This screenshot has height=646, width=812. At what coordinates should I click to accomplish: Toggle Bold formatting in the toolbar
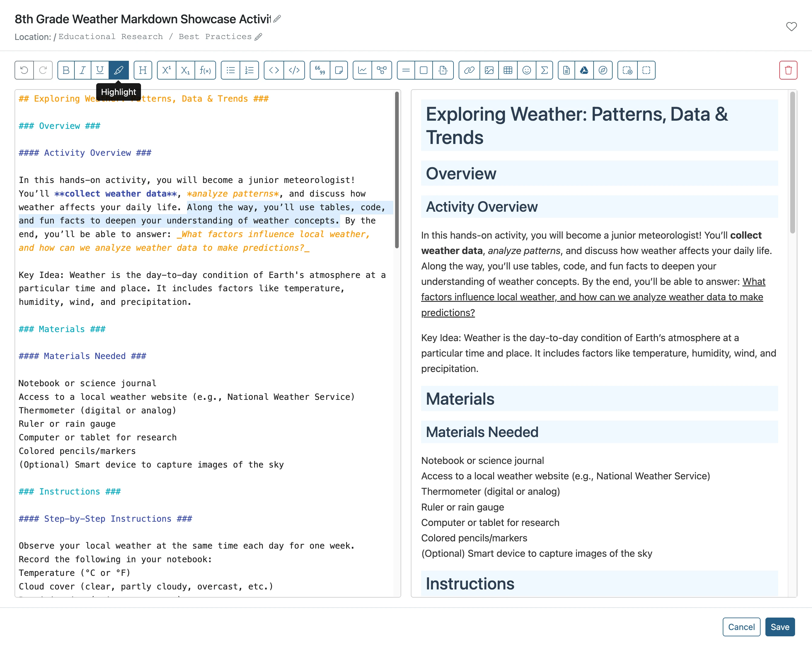(x=66, y=70)
